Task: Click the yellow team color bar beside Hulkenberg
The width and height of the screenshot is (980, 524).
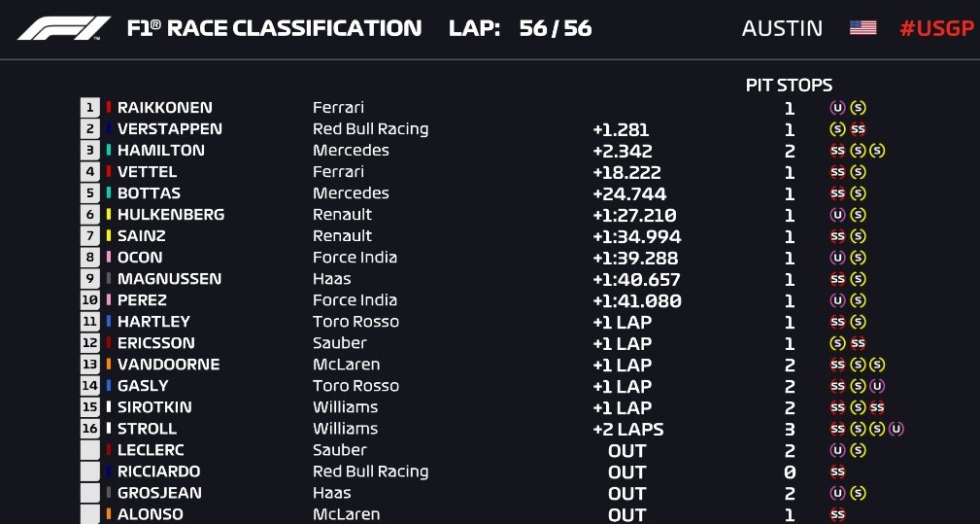Action: click(109, 215)
